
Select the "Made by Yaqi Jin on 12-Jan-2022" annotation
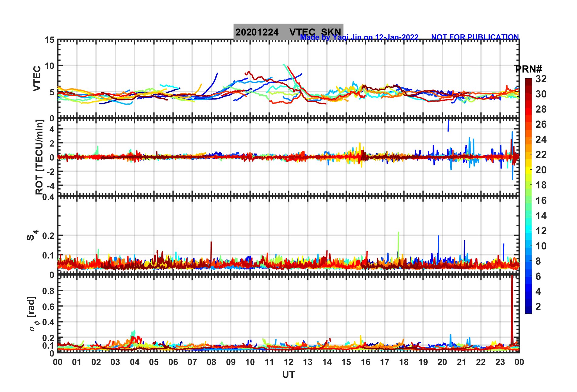click(359, 37)
